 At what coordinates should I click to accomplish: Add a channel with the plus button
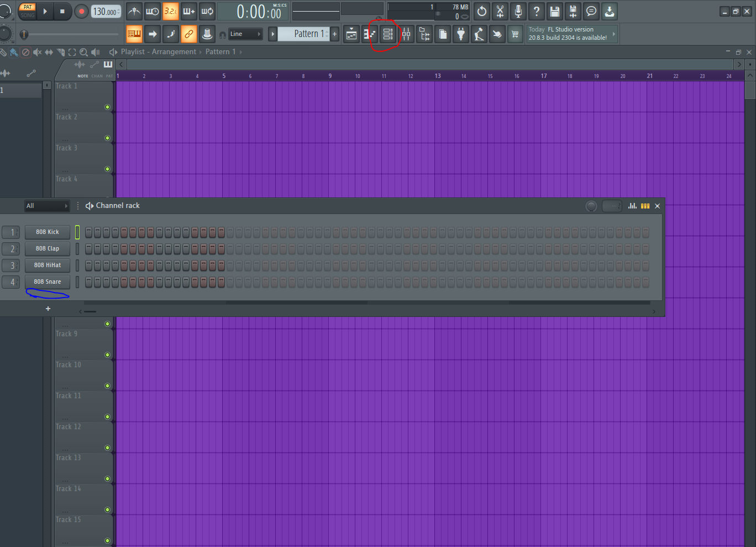[x=48, y=309]
